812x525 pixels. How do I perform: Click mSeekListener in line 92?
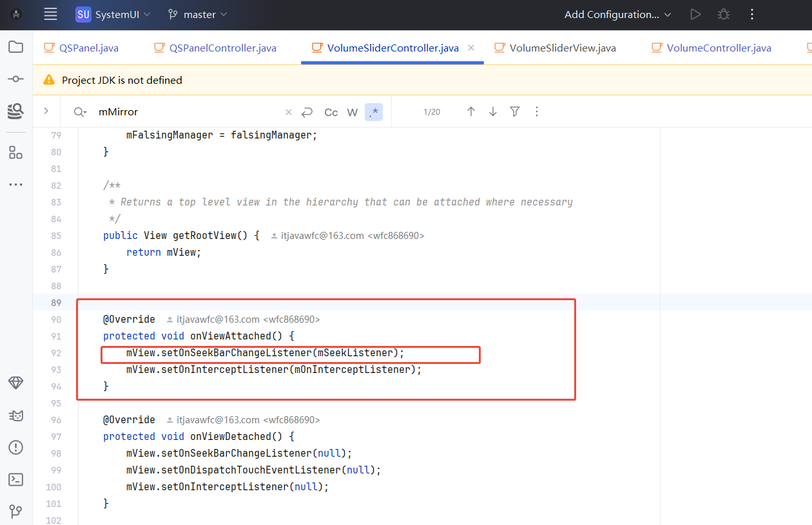point(355,353)
